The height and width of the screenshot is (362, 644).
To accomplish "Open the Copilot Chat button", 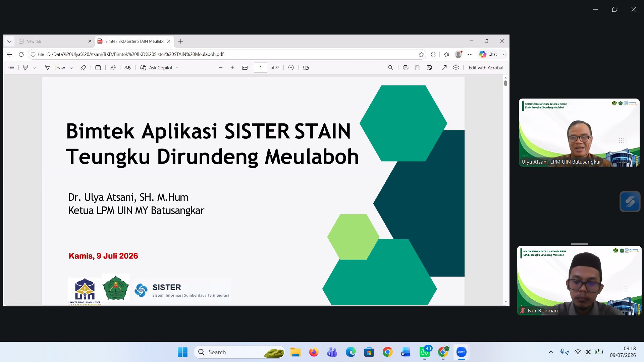I will (x=488, y=54).
